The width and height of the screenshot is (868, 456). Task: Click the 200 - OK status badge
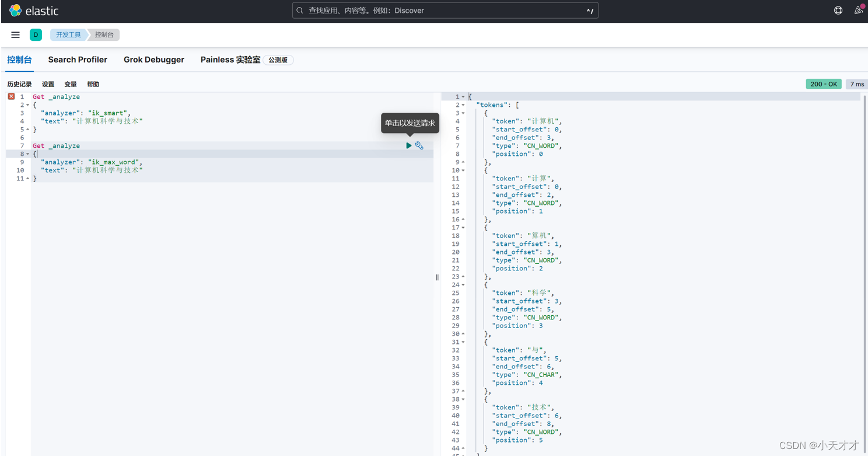click(824, 84)
